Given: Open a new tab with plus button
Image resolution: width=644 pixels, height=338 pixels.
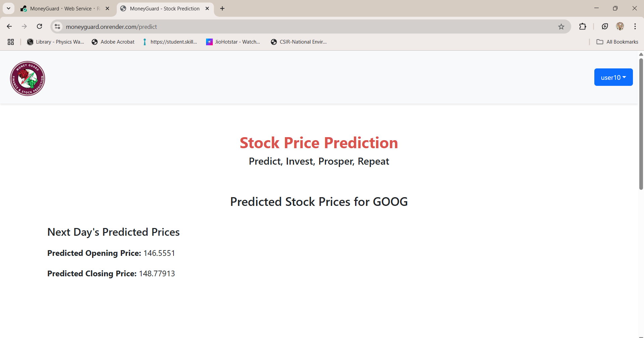Looking at the screenshot, I should tap(222, 9).
